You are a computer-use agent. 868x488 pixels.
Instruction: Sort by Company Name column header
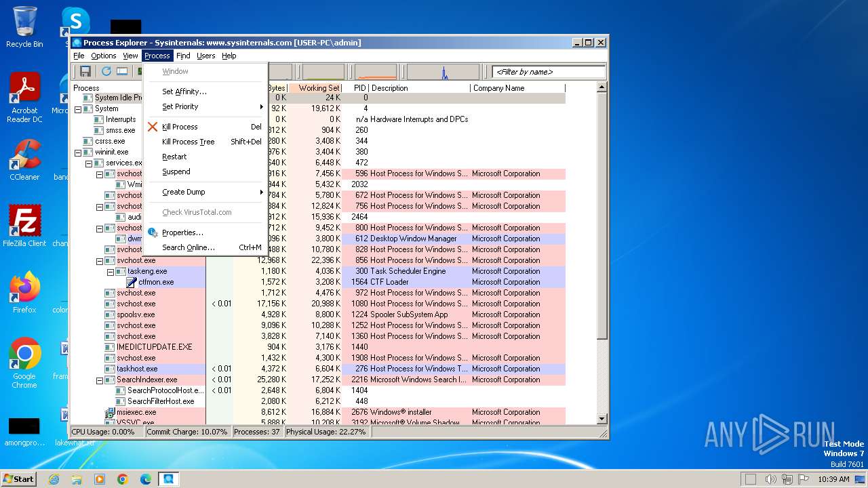point(517,88)
